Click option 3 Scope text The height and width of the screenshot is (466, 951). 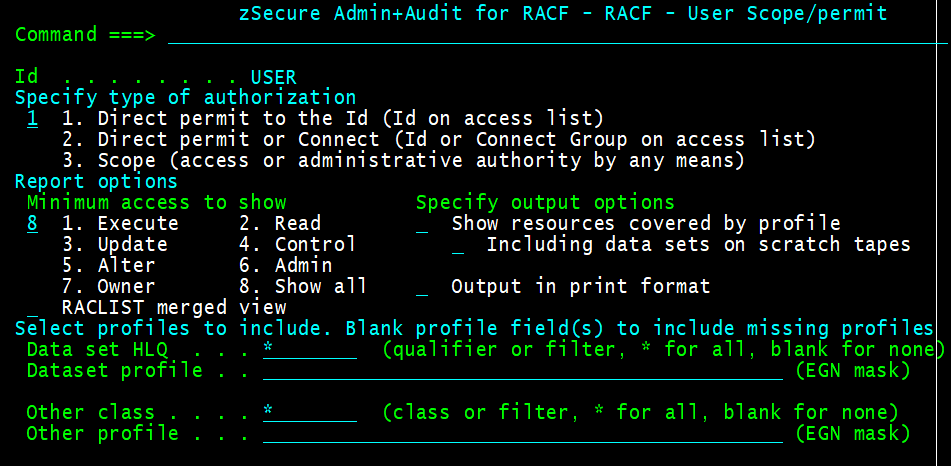coord(403,160)
